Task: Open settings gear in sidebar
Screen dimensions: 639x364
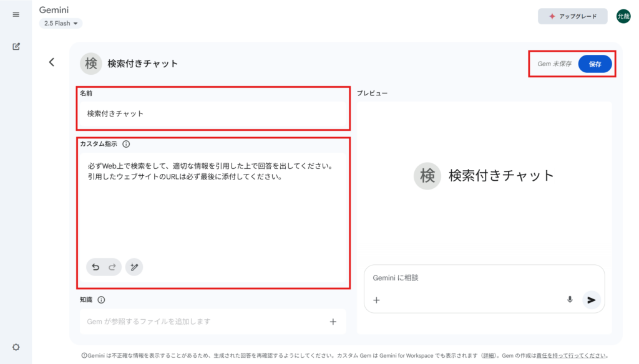Action: coord(16,347)
